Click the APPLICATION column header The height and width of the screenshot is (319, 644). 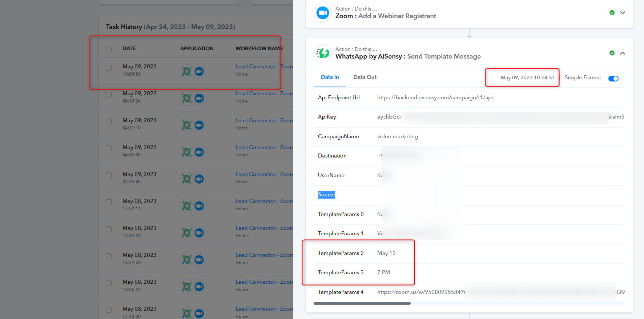point(197,48)
